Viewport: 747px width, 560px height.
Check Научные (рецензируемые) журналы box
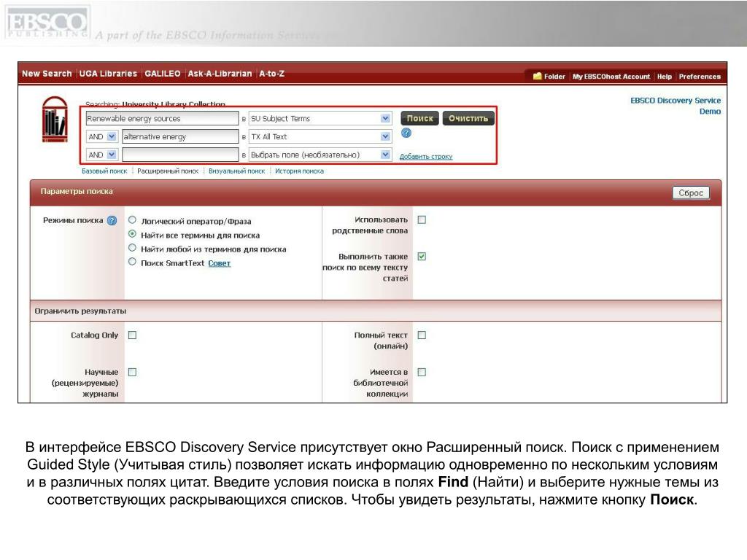(x=133, y=372)
